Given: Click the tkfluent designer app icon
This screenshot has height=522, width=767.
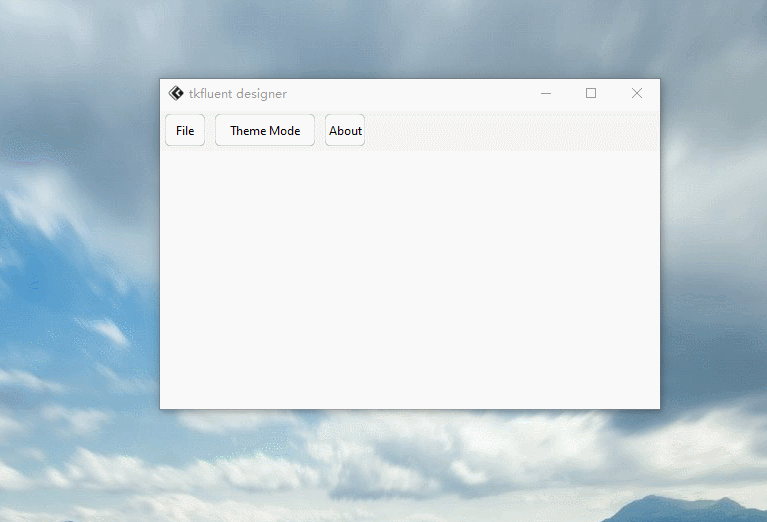Looking at the screenshot, I should tap(176, 93).
